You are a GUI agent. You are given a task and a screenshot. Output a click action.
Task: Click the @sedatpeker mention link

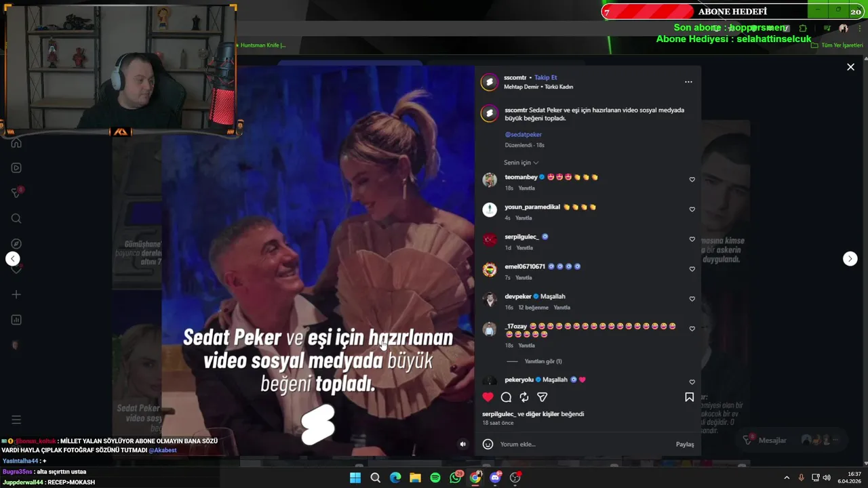[523, 134]
